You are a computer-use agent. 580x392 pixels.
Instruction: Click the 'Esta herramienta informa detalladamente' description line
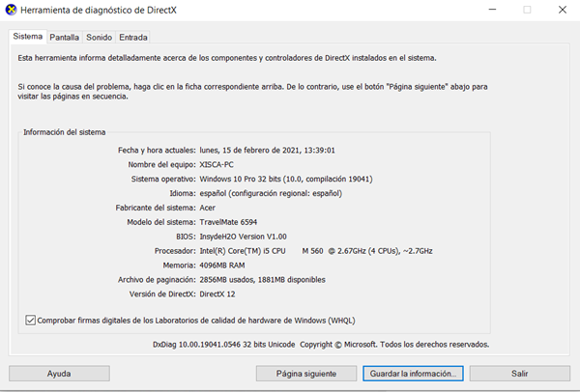[227, 58]
